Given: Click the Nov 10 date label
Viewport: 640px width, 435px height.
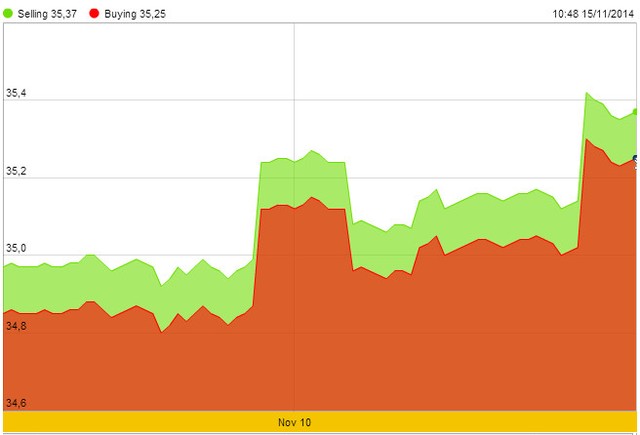Looking at the screenshot, I should click(x=294, y=423).
